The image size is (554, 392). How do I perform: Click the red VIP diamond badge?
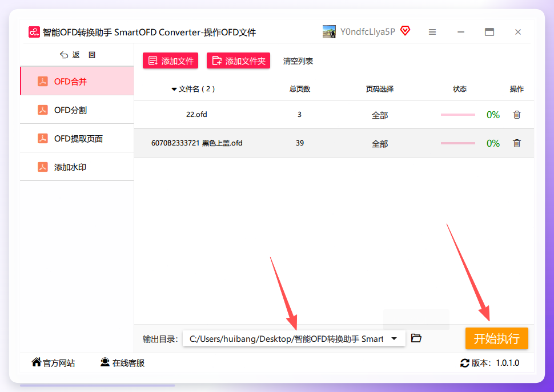tap(406, 31)
